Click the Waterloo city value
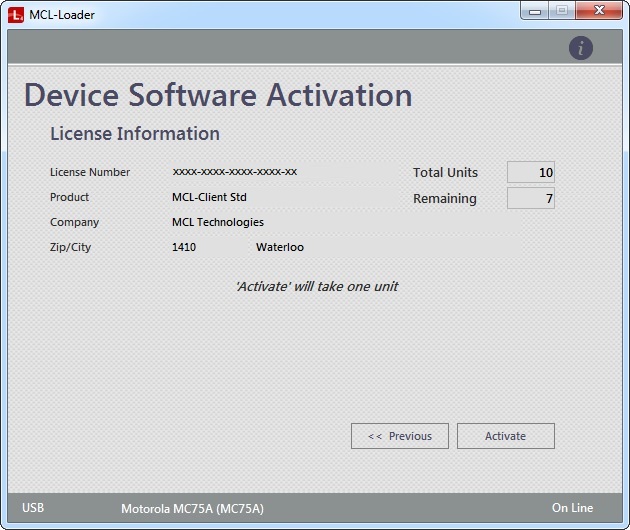Screen dimensions: 630x530 coord(280,247)
